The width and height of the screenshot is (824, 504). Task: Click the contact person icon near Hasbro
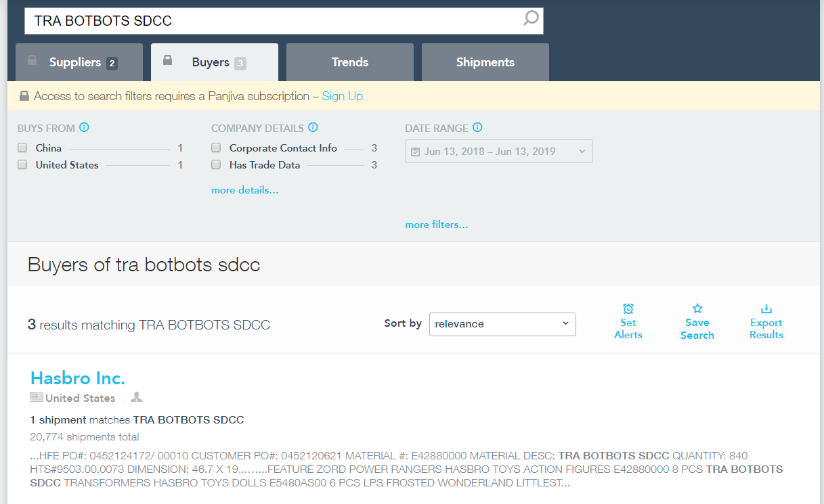pyautogui.click(x=136, y=397)
